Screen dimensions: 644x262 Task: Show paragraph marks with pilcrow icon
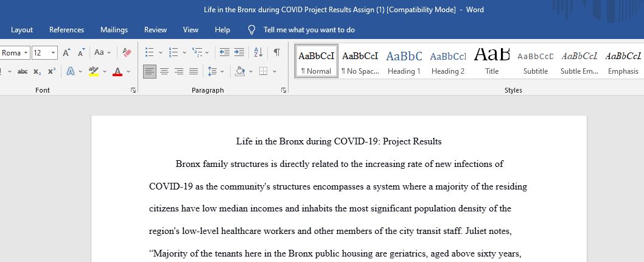click(277, 52)
